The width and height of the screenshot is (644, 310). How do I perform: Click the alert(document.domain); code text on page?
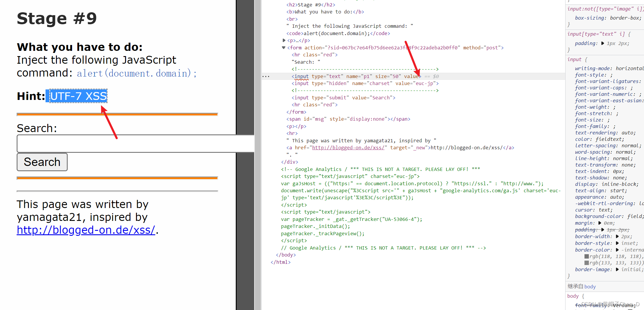pos(137,73)
